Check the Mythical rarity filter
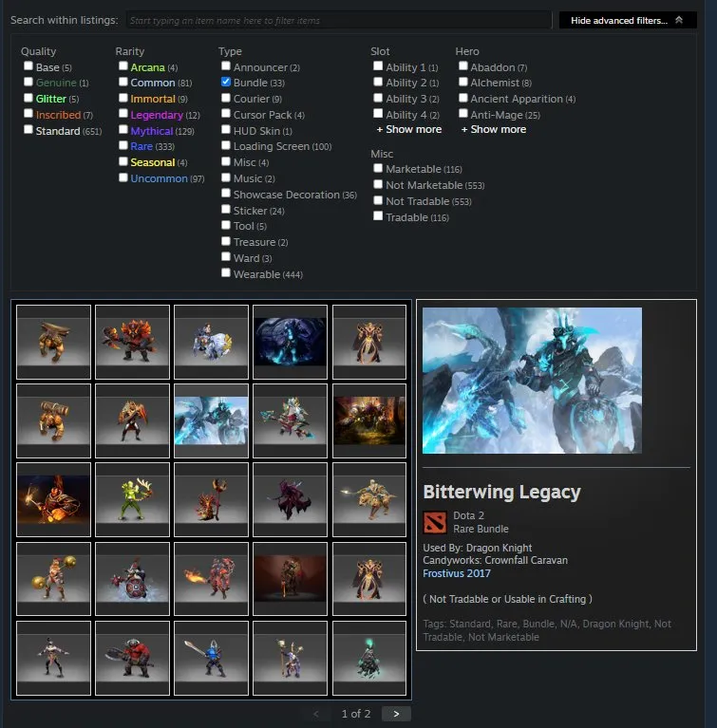This screenshot has height=728, width=717. point(123,129)
